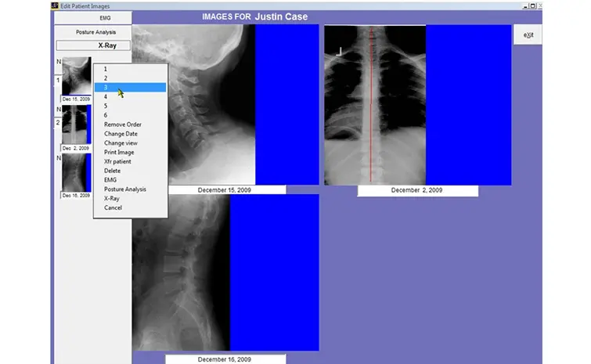Click the December 16, 2009 date label
Screen dimensions: 591x364
[225, 359]
